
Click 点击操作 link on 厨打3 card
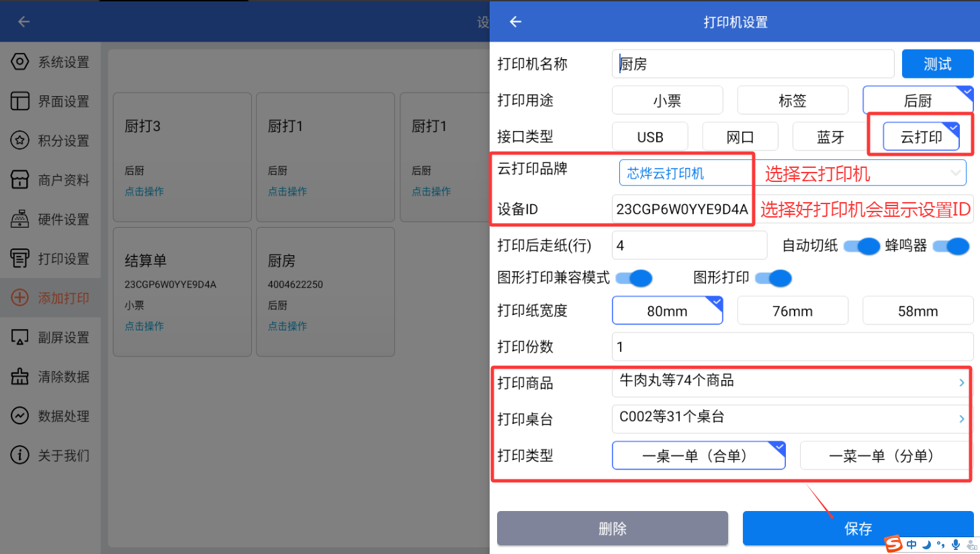144,191
